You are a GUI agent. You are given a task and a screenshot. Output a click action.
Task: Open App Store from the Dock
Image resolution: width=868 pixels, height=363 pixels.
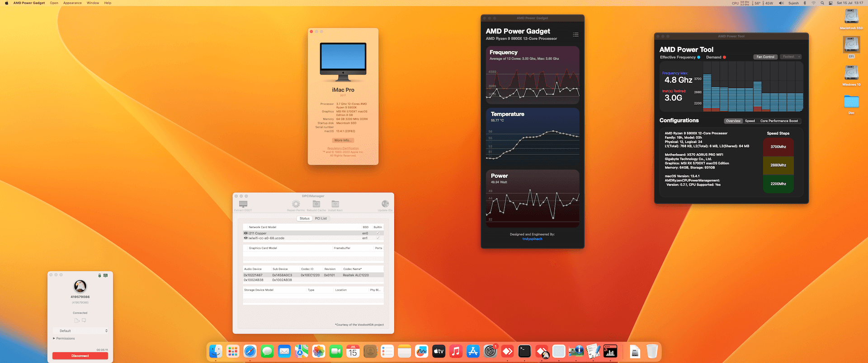[473, 351]
